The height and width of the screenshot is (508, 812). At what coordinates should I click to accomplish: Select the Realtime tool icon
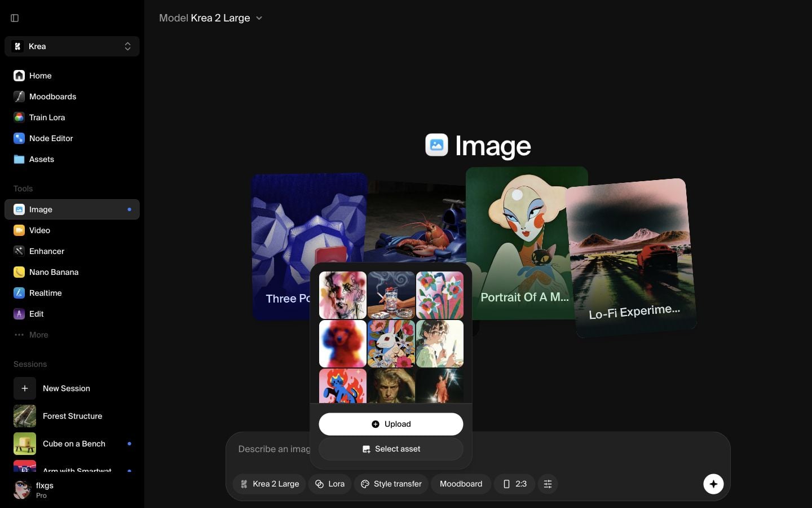pyautogui.click(x=19, y=293)
